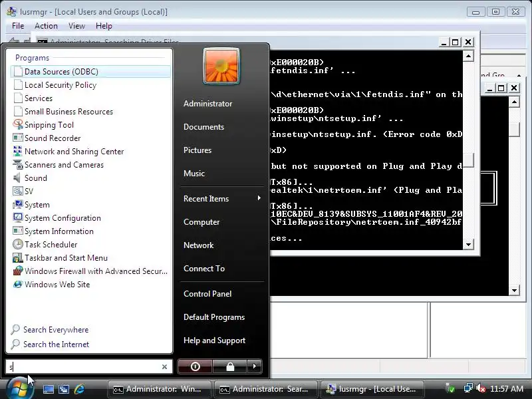Click the user account picture
The width and height of the screenshot is (532, 399).
[x=221, y=66]
